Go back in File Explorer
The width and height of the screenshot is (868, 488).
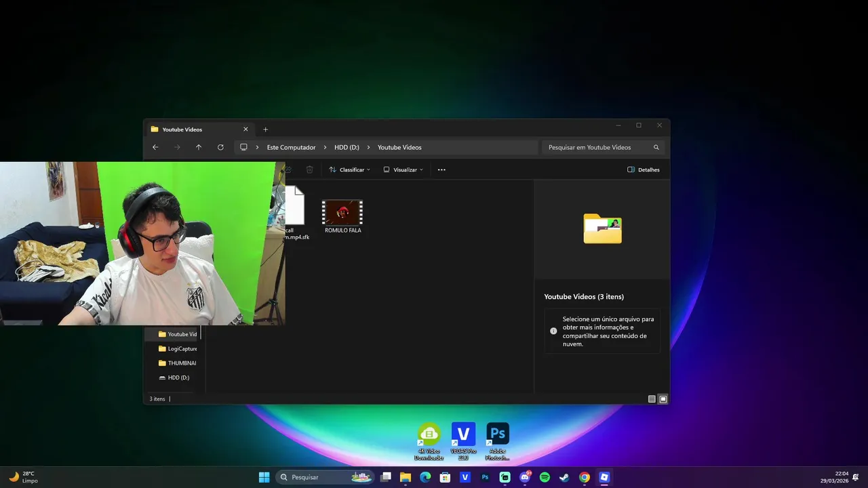click(155, 147)
